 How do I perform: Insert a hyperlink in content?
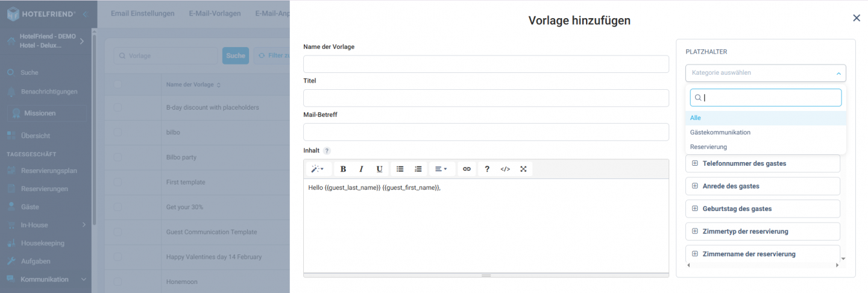[466, 169]
